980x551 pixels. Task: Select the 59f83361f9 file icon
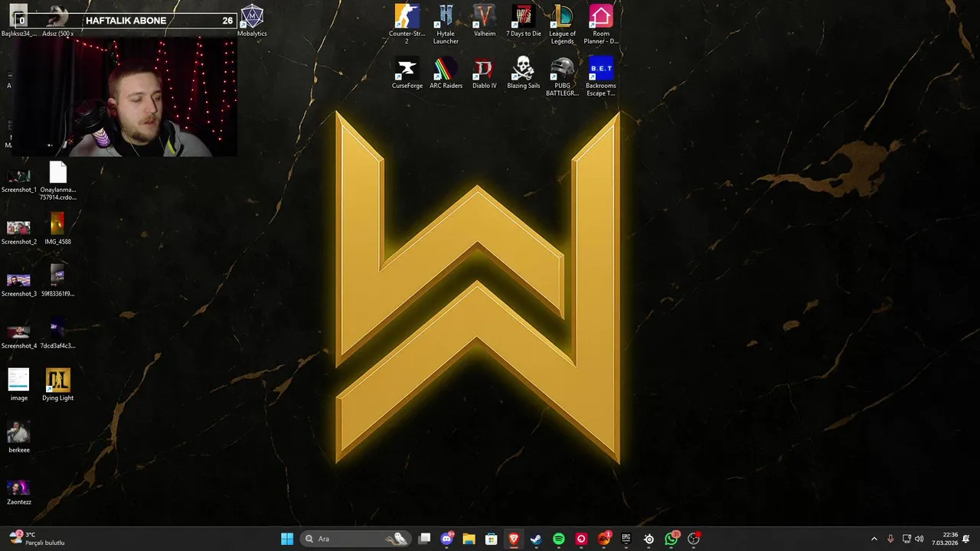click(57, 281)
